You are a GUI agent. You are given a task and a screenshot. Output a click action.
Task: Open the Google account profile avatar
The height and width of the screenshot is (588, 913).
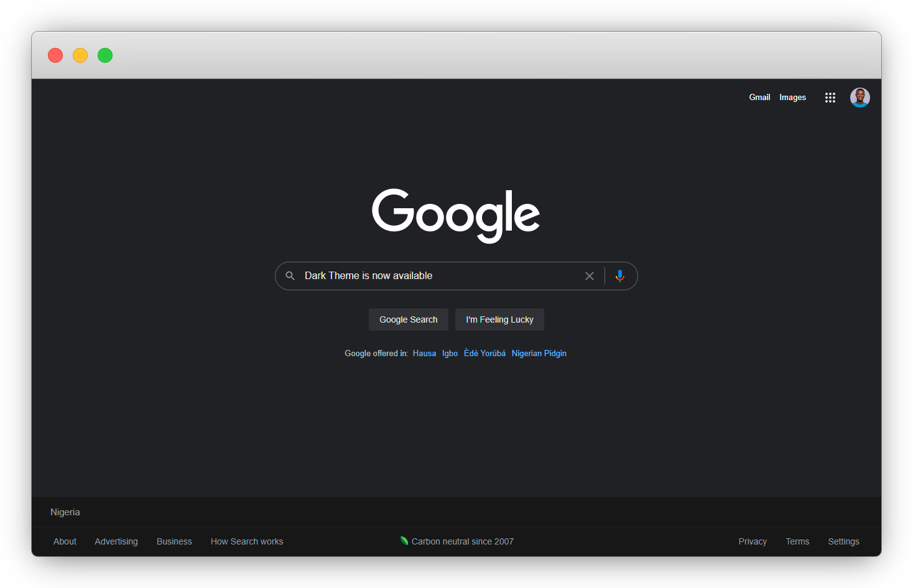(x=860, y=98)
